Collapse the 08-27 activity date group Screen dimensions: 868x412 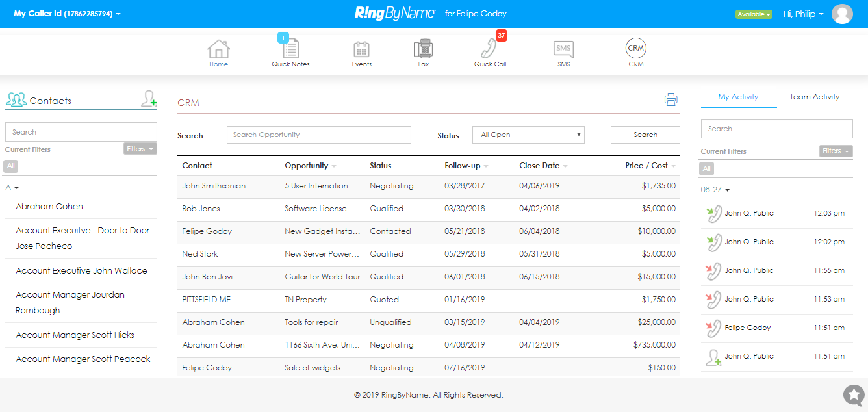click(x=715, y=190)
